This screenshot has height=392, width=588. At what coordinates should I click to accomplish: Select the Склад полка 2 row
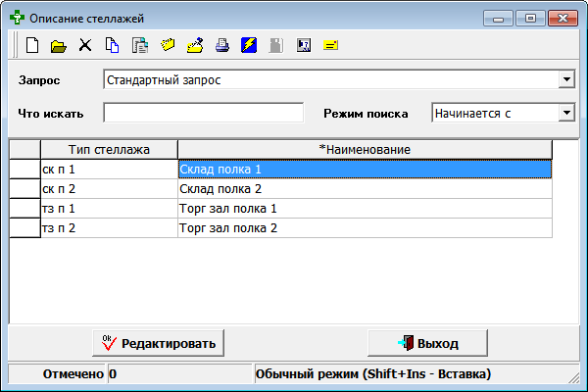pyautogui.click(x=364, y=188)
